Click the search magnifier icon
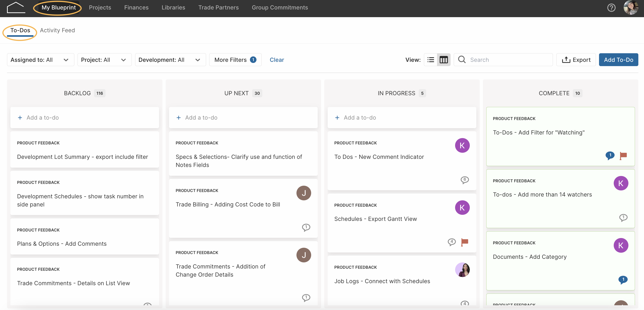 [x=462, y=59]
